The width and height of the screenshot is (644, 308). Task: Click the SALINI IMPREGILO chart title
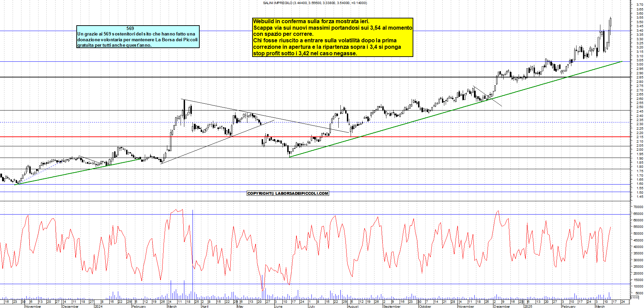click(315, 3)
